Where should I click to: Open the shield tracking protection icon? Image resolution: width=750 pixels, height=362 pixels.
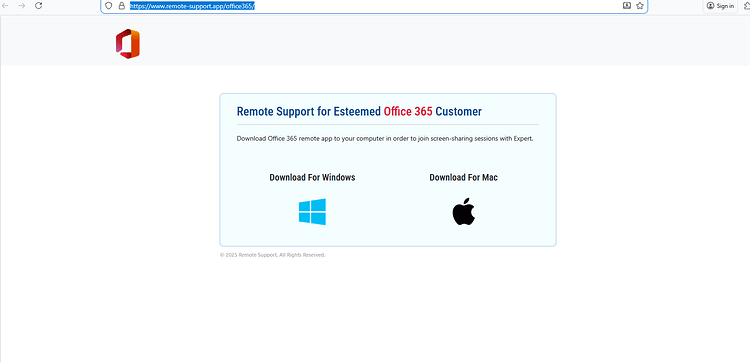point(109,6)
